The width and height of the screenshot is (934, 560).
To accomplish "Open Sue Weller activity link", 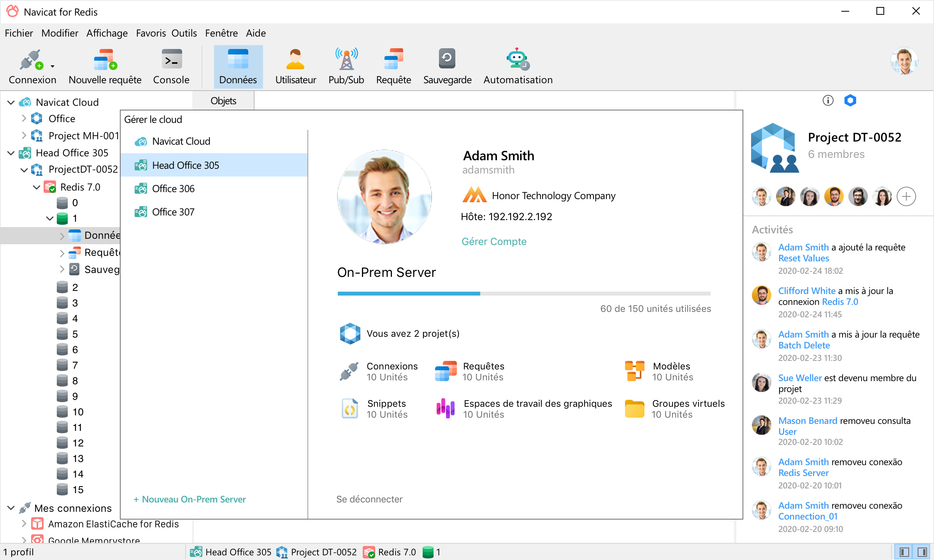I will pyautogui.click(x=800, y=378).
